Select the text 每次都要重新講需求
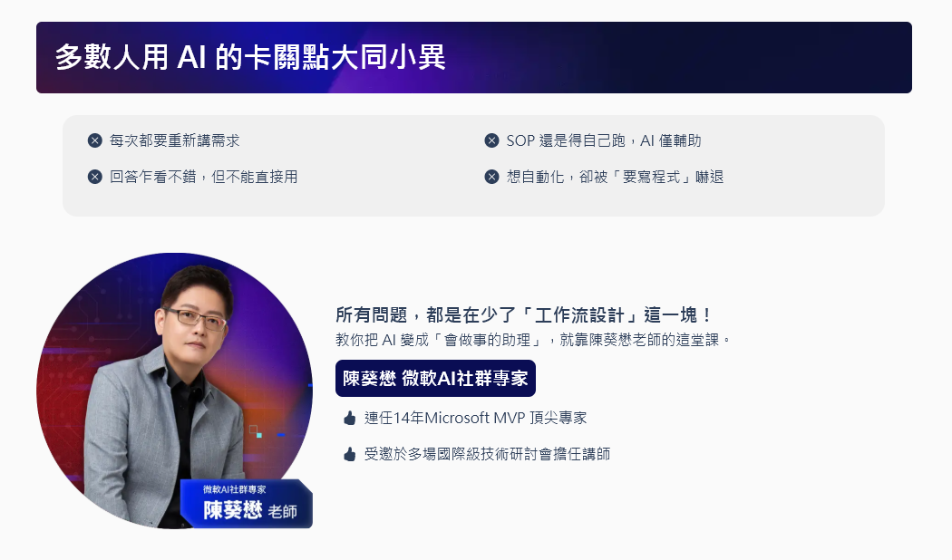The width and height of the screenshot is (952, 560). click(x=175, y=140)
